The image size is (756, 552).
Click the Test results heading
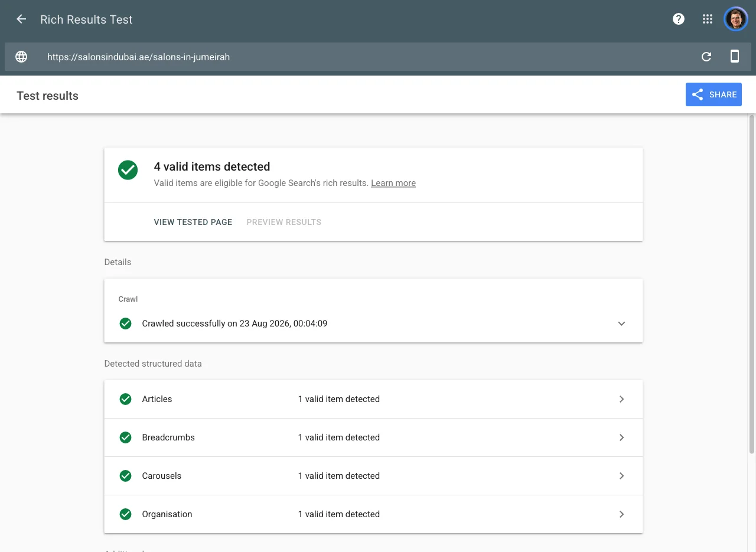pyautogui.click(x=47, y=96)
